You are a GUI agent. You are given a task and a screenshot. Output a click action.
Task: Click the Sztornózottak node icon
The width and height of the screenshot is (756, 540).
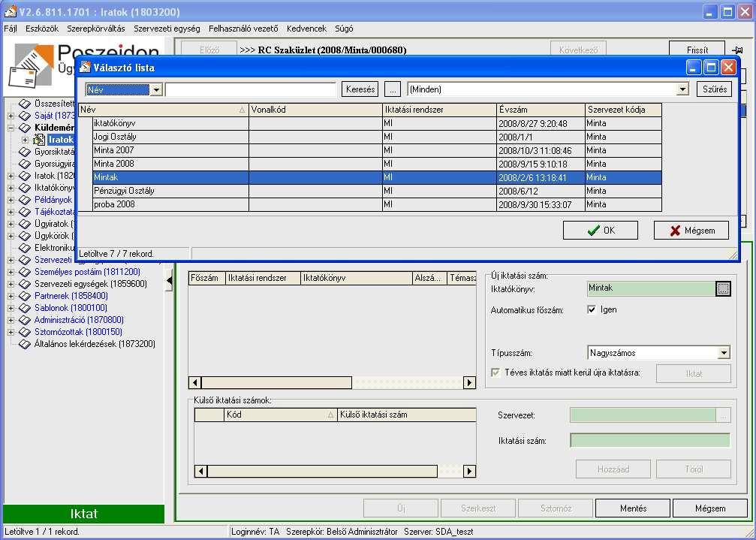[x=25, y=332]
